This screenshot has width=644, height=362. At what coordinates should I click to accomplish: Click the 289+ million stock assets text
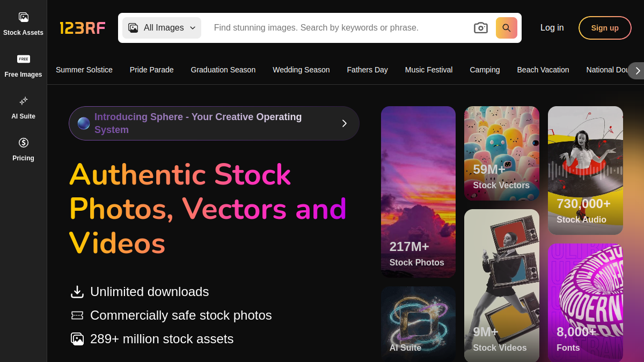[x=162, y=339]
